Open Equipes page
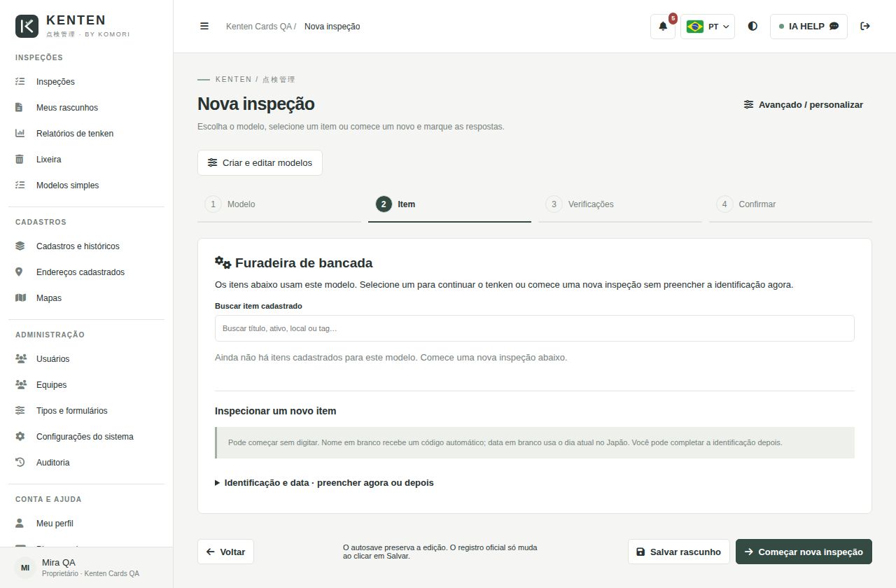 click(86, 385)
